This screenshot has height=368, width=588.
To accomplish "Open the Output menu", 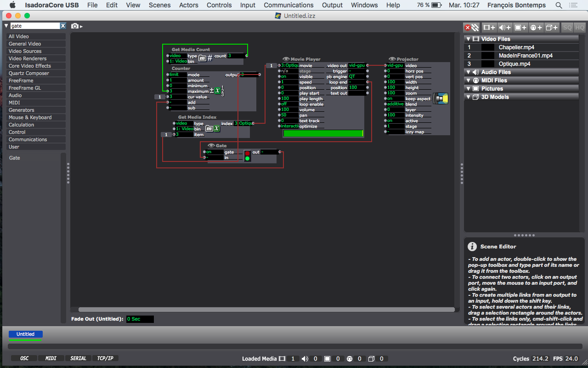I will pos(332,5).
